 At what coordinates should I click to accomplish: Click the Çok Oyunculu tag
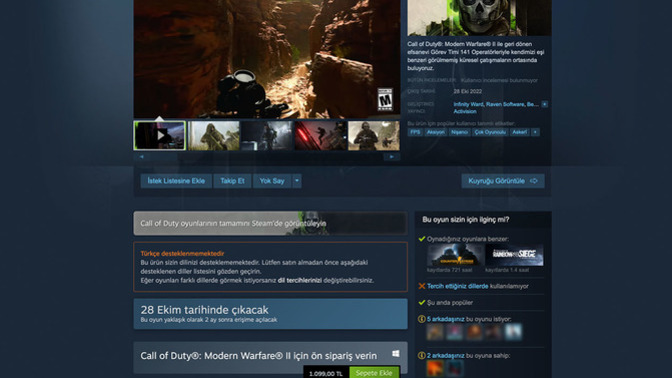click(x=490, y=132)
